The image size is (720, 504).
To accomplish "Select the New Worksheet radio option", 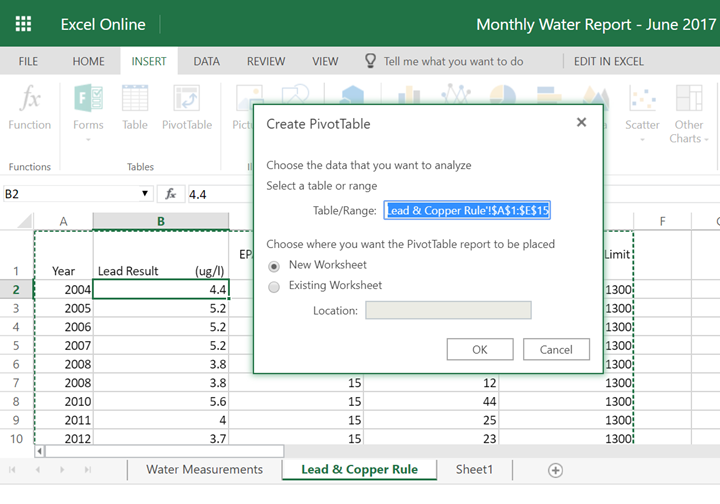I will pos(274,266).
